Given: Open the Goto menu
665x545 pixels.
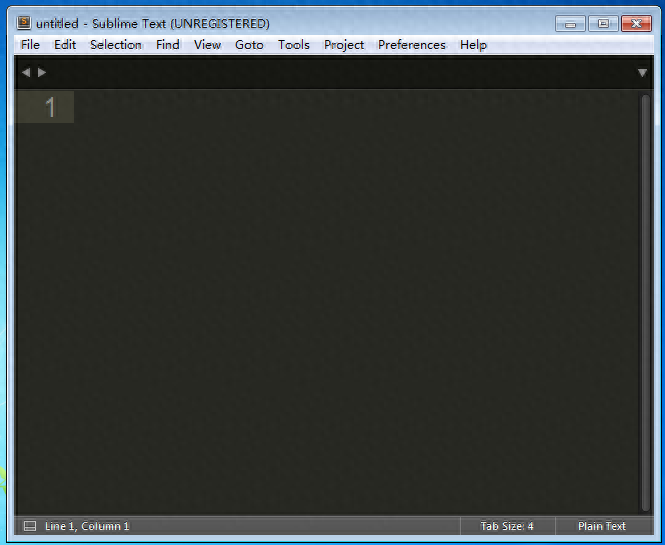Looking at the screenshot, I should [x=249, y=45].
